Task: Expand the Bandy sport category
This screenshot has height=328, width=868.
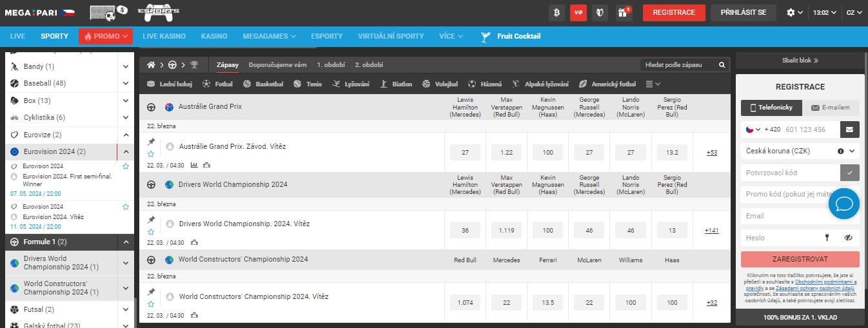Action: [126, 66]
